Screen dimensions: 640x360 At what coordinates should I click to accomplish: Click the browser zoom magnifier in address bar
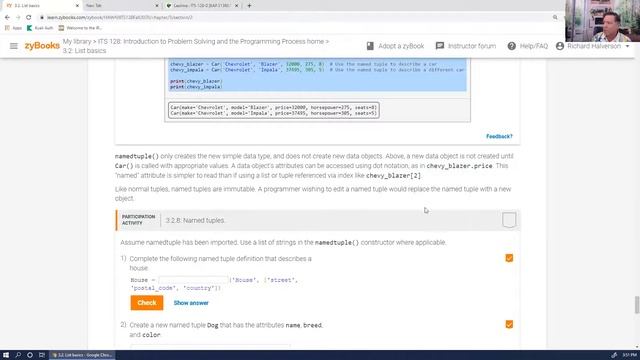click(x=555, y=18)
